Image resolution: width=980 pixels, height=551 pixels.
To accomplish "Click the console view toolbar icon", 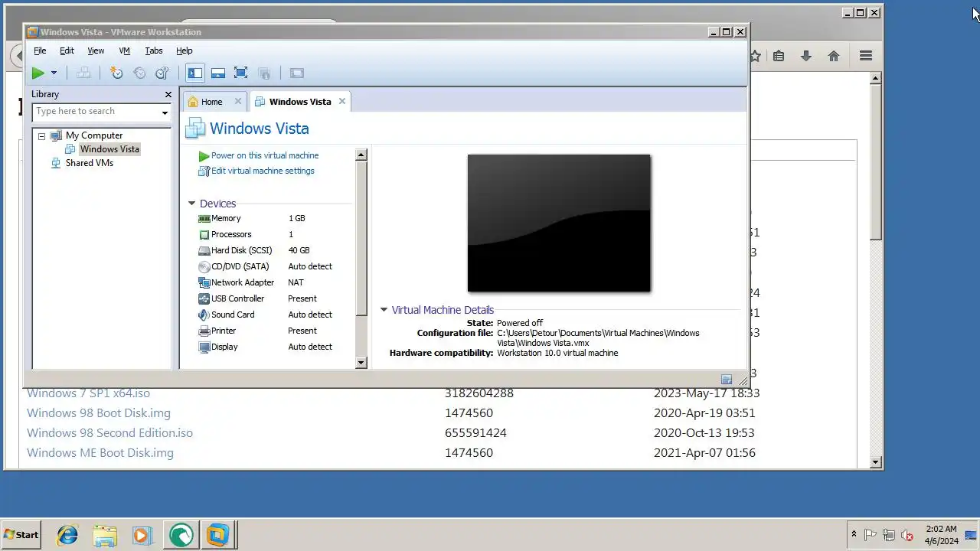I will [297, 73].
